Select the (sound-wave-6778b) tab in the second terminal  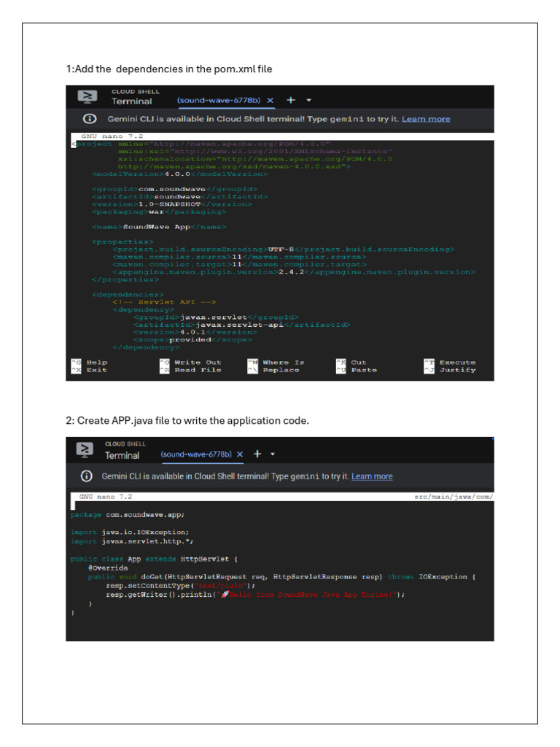[196, 454]
